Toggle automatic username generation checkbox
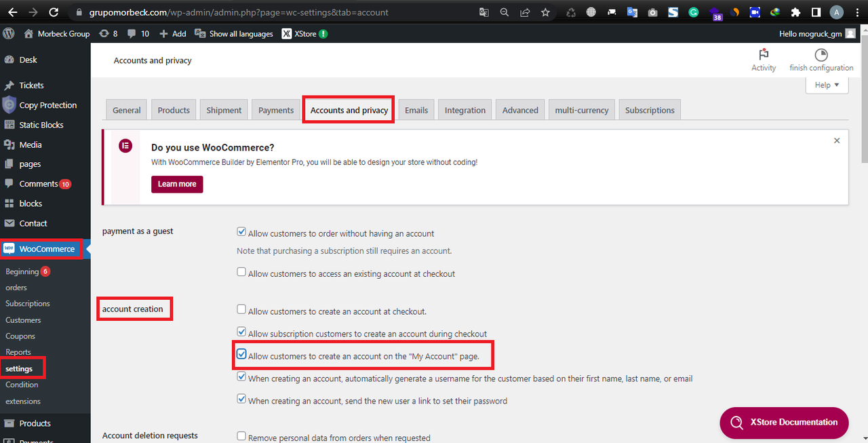 pos(241,377)
